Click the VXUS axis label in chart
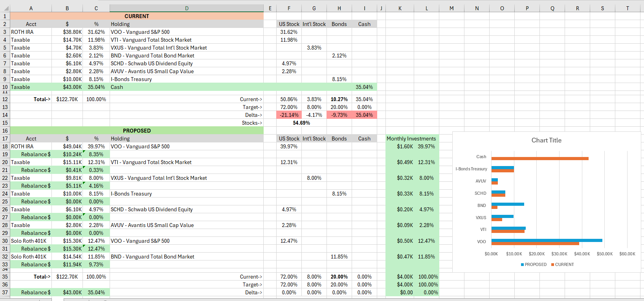Image resolution: width=644 pixels, height=301 pixels. point(481,218)
